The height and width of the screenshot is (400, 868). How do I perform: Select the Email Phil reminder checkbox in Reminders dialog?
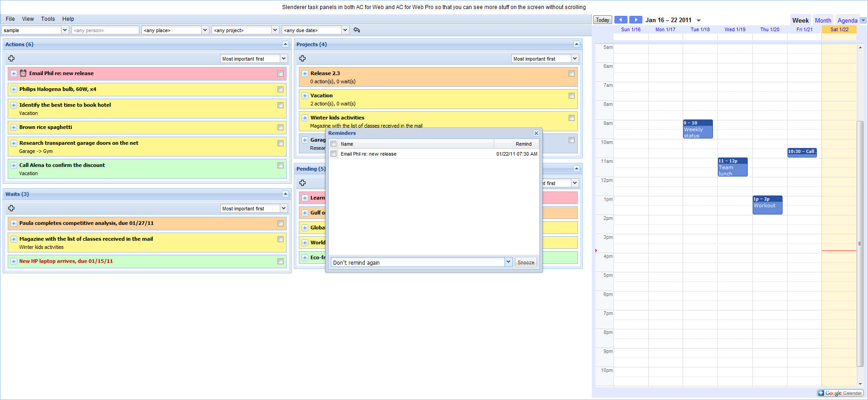click(334, 154)
